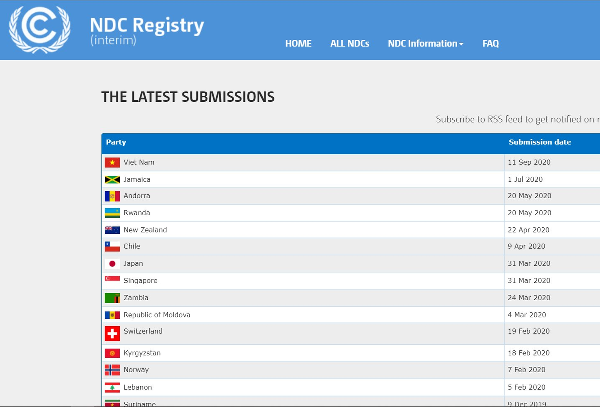Screen dimensions: 600x407
Task: Click the date 19 Feb 2020
Action: click(528, 331)
